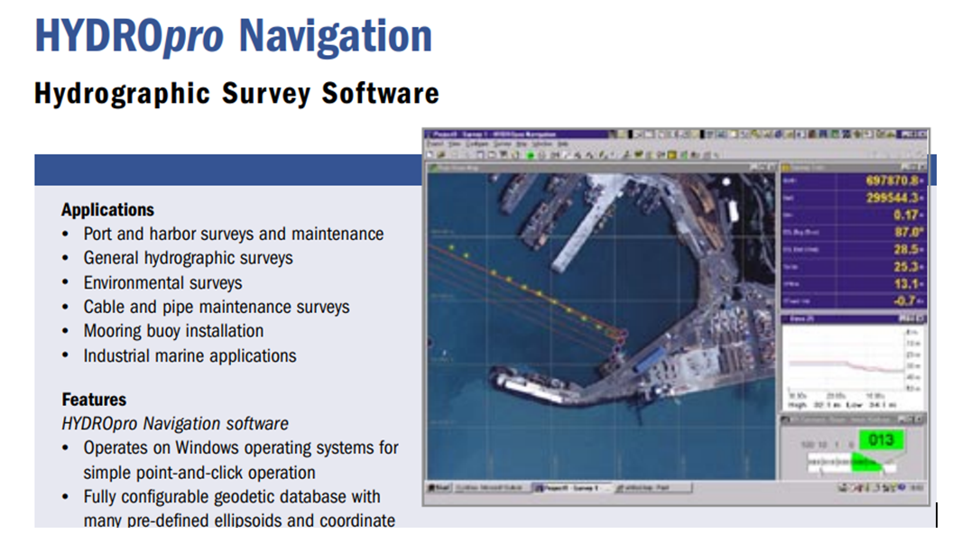Click the yellow icon on the data panel title
Viewport: 980px width, 552px height.
(785, 167)
